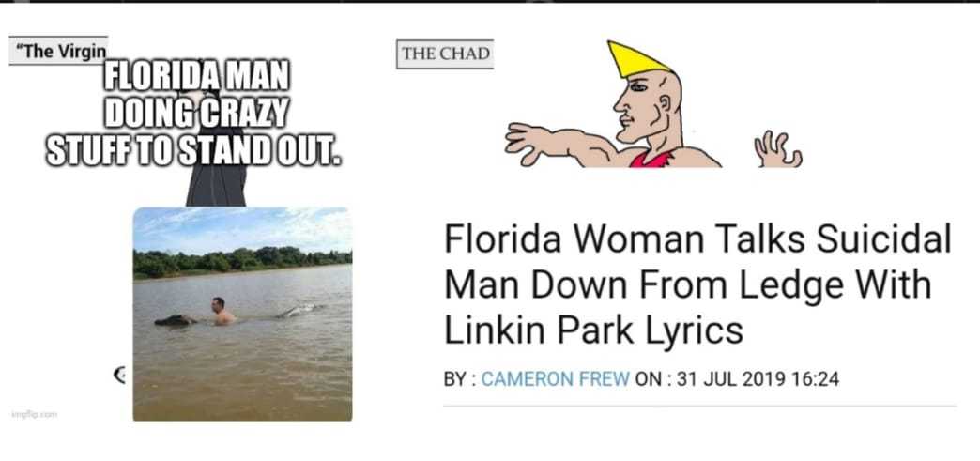Image resolution: width=980 pixels, height=461 pixels.
Task: Click the blue sky in the photo
Action: tap(242, 229)
